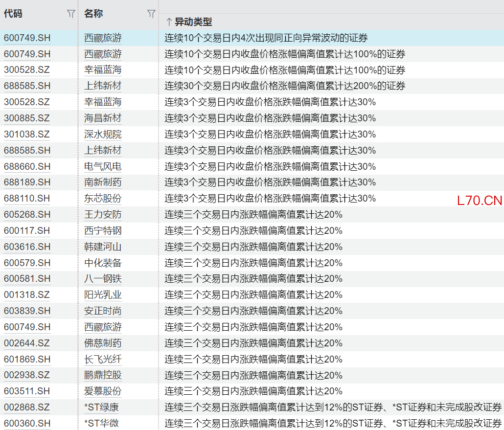Click the 名称 column header label
This screenshot has width=504, height=430.
pos(93,14)
